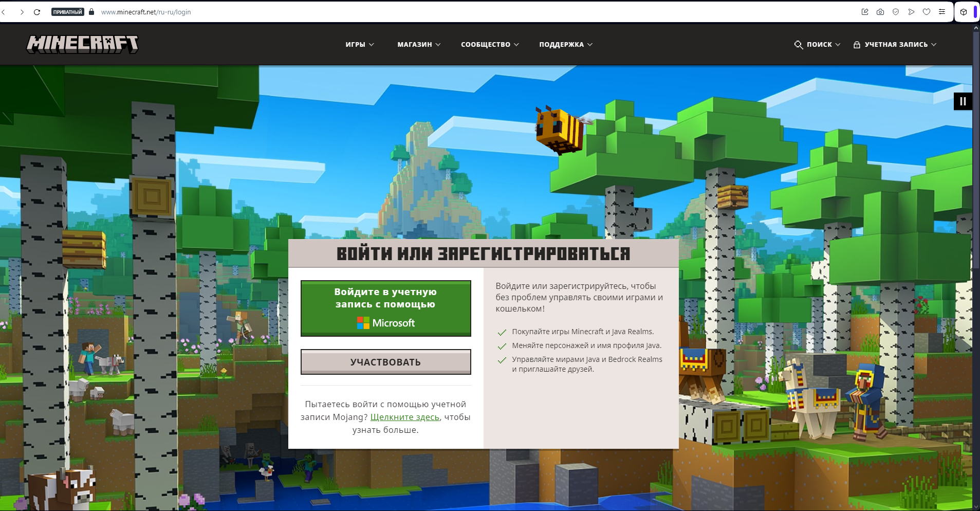Bookmark this page with the heart icon
Image resolution: width=980 pixels, height=511 pixels.
pos(927,12)
